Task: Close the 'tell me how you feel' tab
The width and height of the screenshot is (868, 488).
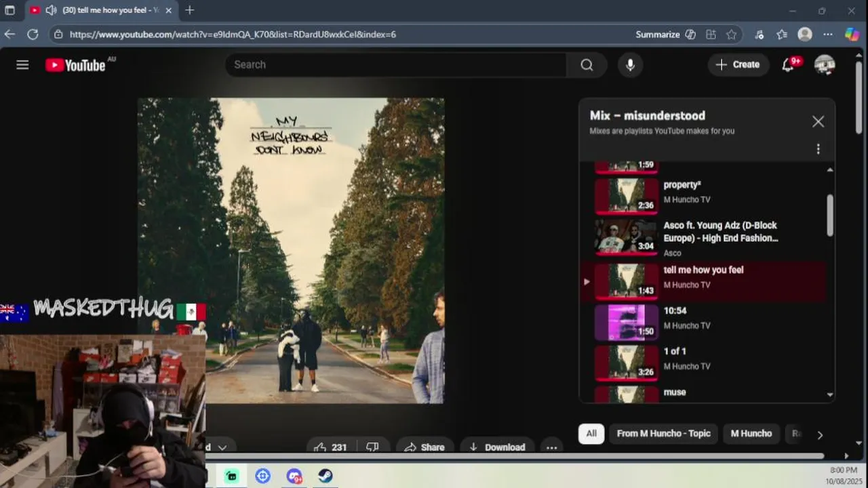Action: click(168, 10)
